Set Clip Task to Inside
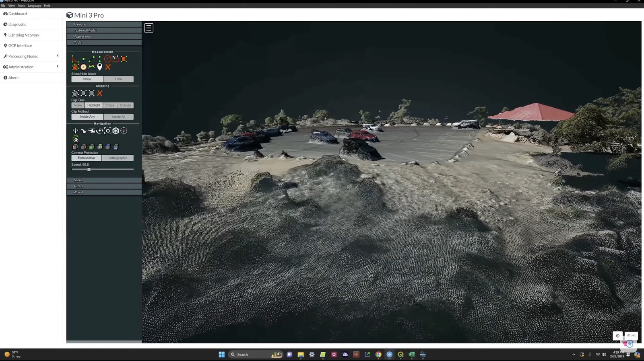The width and height of the screenshot is (644, 361). tap(110, 105)
